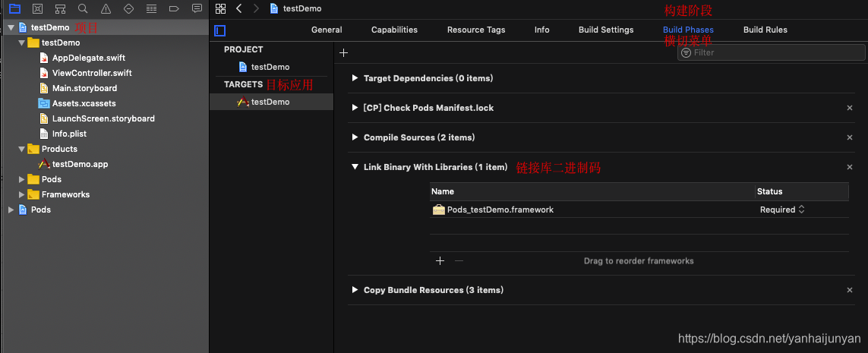The image size is (868, 353).
Task: Collapse the testDemo project root
Action: click(x=11, y=27)
